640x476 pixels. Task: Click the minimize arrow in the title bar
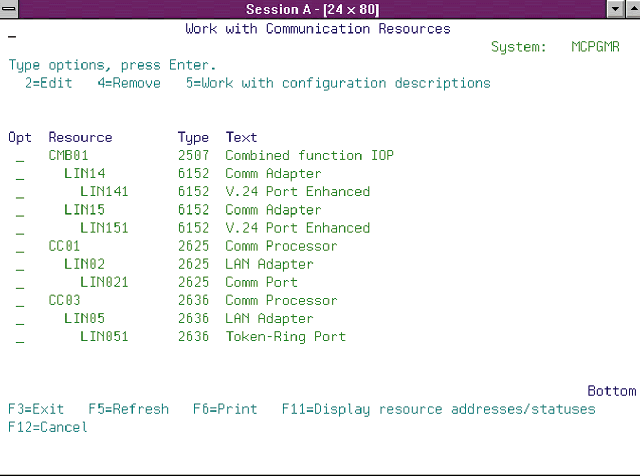tap(615, 9)
